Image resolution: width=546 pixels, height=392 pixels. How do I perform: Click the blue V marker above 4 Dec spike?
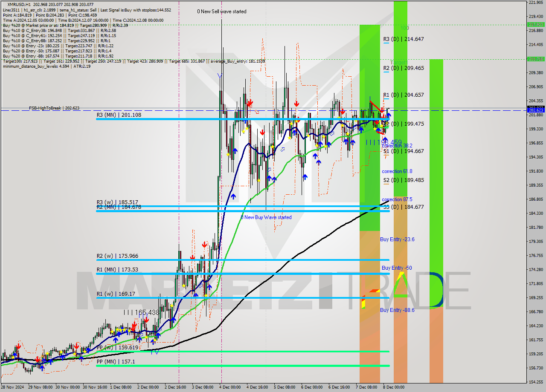219,76
